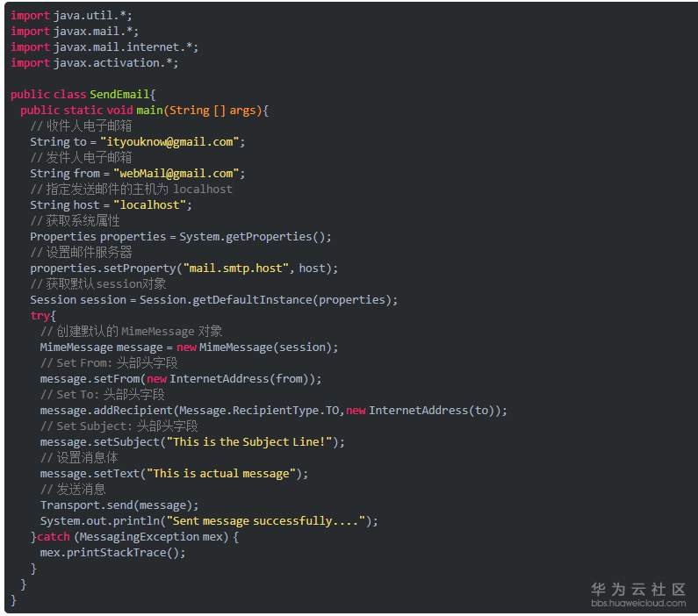
Task: Click the string "Sent message successfully...."
Action: coord(266,521)
